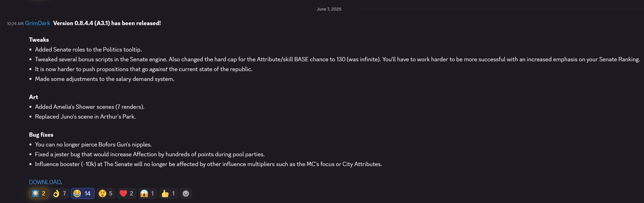Click the Senate roles Politics tooltip bullet
This screenshot has width=644, height=203.
(x=88, y=49)
